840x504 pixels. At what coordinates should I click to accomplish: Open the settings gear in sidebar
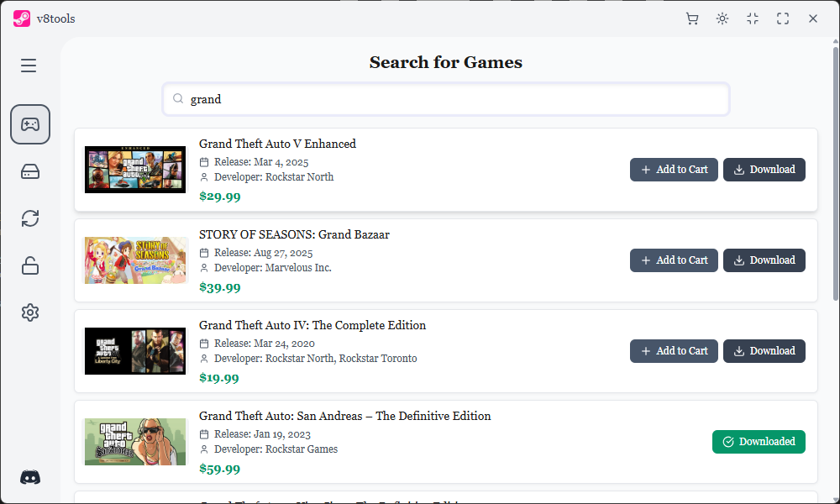coord(30,312)
